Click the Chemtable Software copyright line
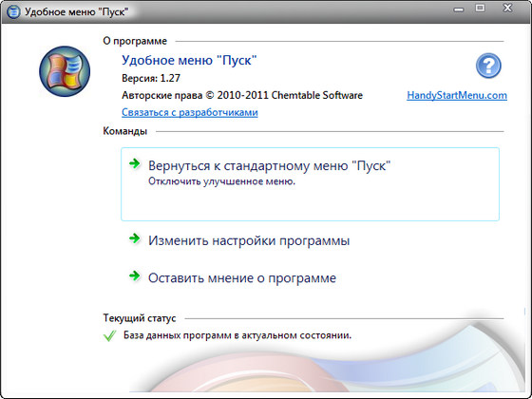Screen dimensions: 532x399 click(x=242, y=95)
